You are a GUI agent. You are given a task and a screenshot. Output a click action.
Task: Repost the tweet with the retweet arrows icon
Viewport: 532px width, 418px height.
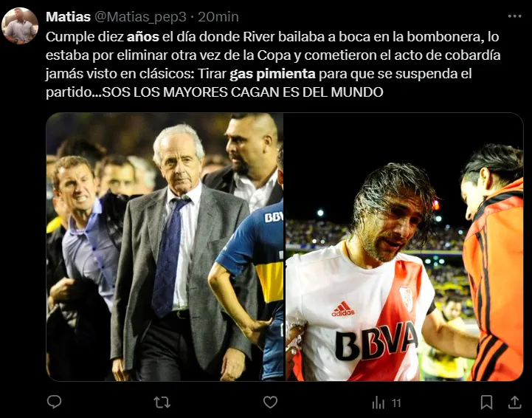tap(162, 402)
